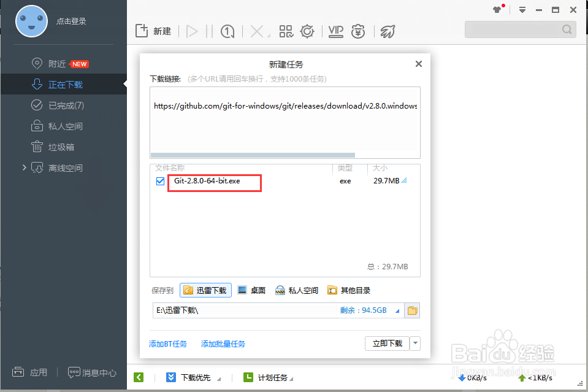Close the 新建任务 dialog
Screen dimensions: 588x392
tap(419, 64)
